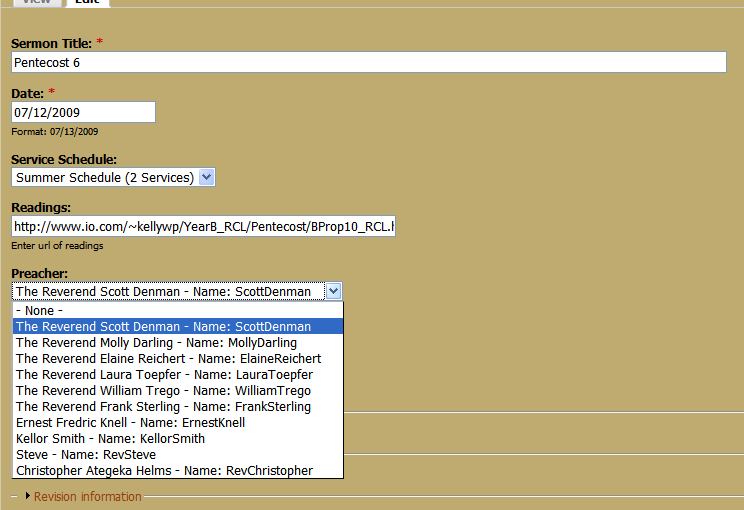Click the Readings URL input field

pos(204,226)
